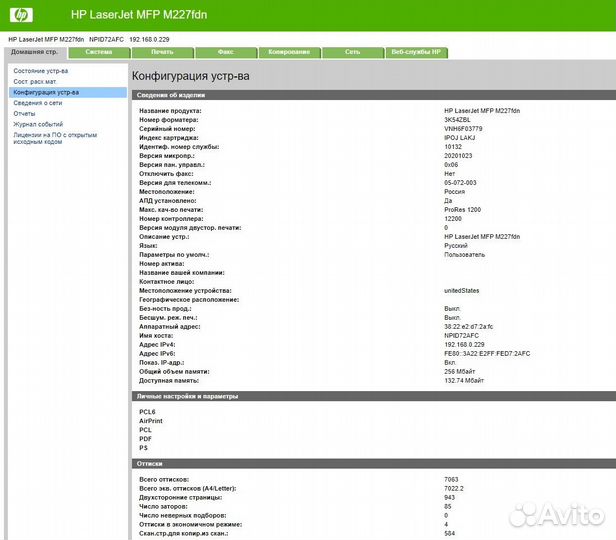616x540 pixels.
Task: Click firmware version value 20201023
Action: (458, 156)
